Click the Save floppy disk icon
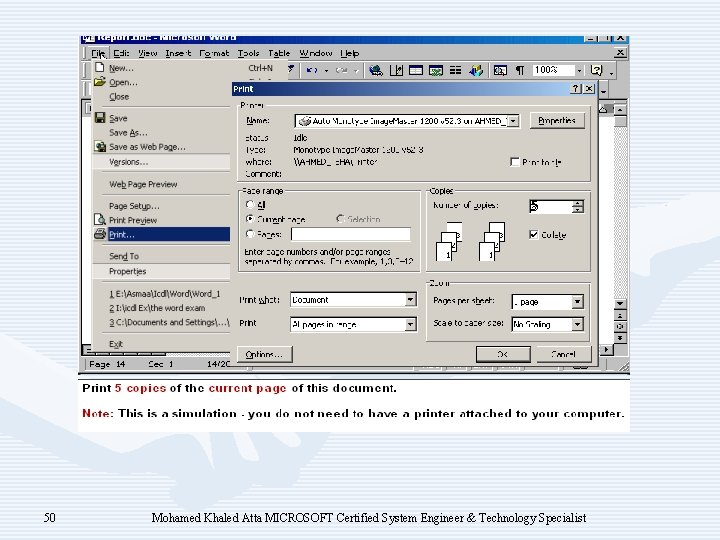This screenshot has width=720, height=540. (100, 118)
